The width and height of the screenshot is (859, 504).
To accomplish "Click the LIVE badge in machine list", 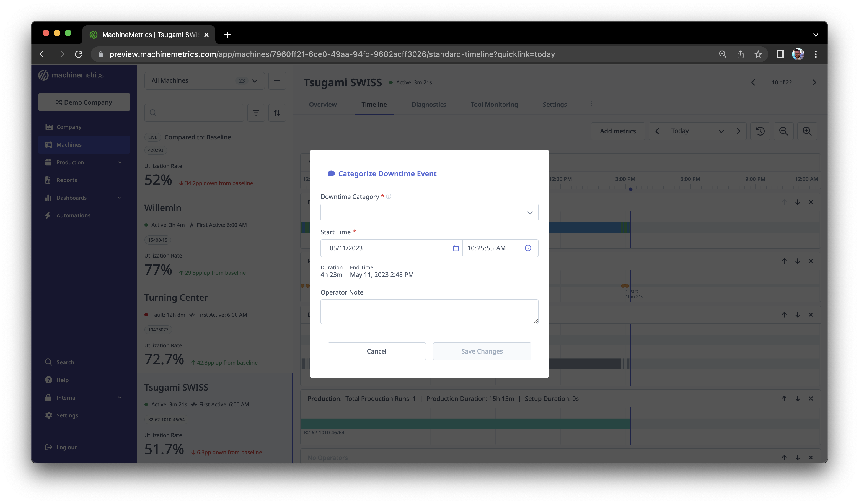I will click(152, 137).
